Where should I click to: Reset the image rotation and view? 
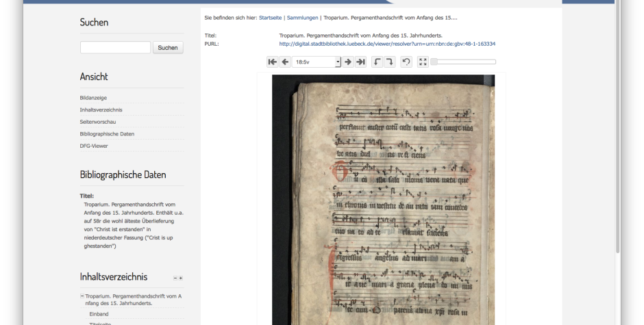click(406, 62)
